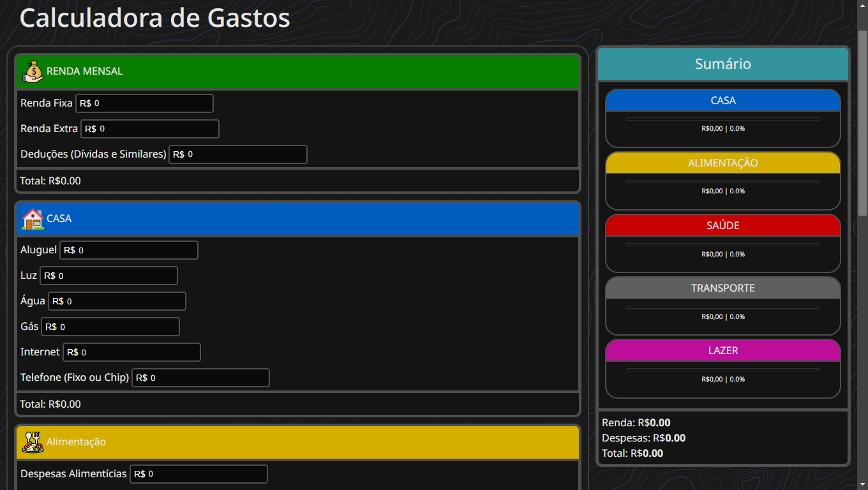Click the Renda Mensal 'Total: R$0.00' line
The image size is (868, 490).
(x=50, y=181)
